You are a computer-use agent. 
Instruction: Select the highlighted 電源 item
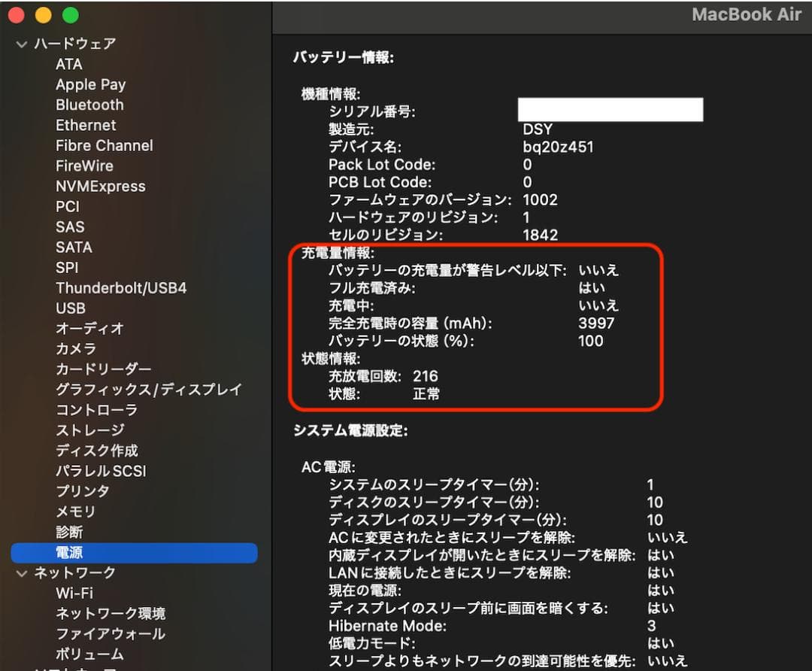tap(69, 553)
